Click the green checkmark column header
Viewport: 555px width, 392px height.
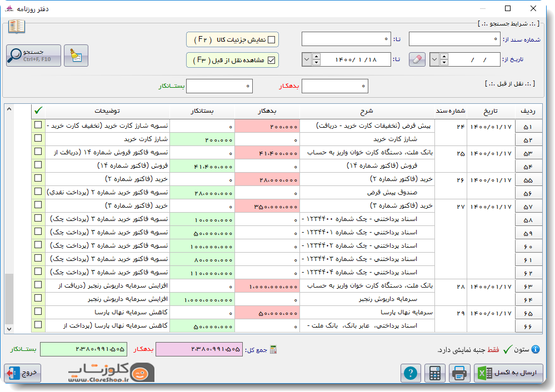pos(38,110)
